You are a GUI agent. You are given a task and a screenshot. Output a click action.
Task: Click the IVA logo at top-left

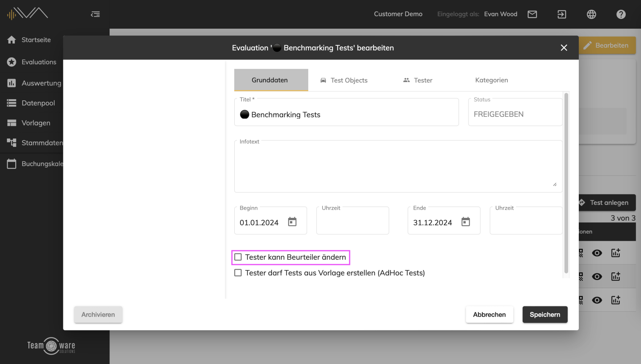27,13
